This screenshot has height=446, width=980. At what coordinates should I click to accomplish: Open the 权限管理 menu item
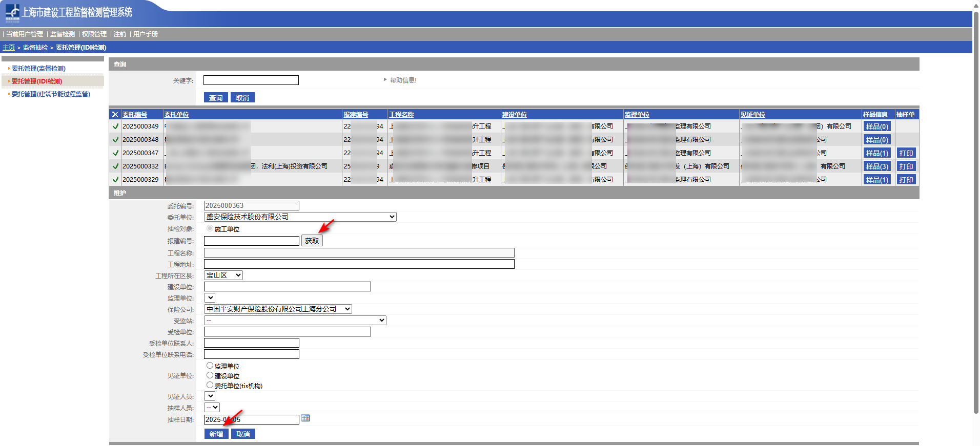pos(94,34)
